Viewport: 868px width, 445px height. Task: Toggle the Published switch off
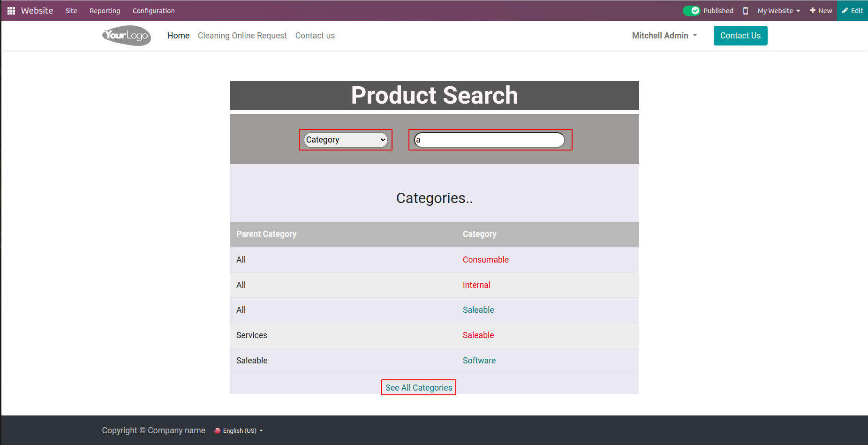(691, 11)
